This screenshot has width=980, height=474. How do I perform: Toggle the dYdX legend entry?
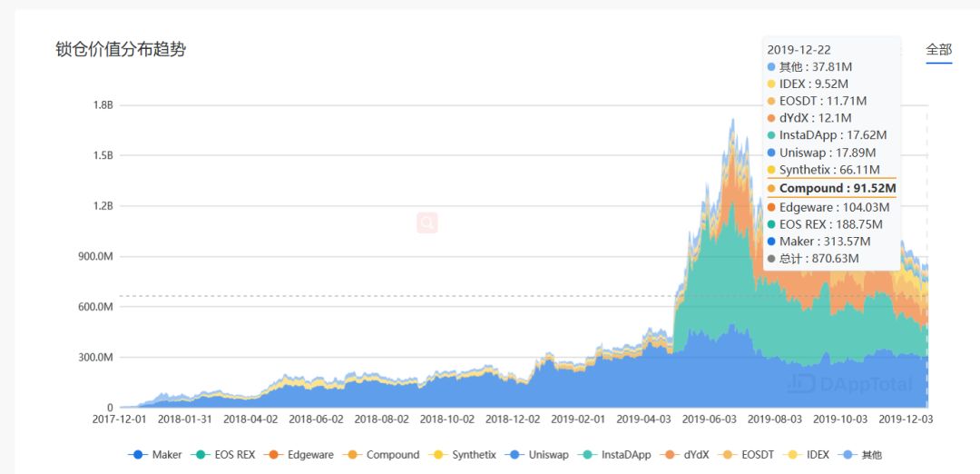pos(684,455)
